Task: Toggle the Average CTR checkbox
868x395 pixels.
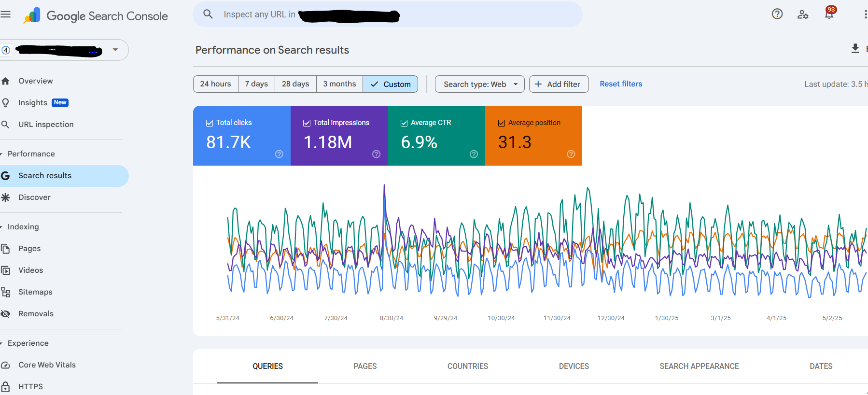Action: click(x=404, y=123)
